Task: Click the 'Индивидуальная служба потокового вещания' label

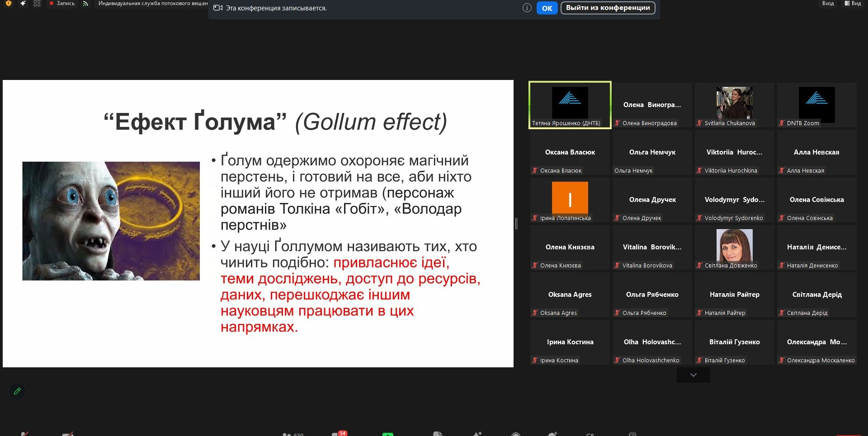Action: (153, 3)
